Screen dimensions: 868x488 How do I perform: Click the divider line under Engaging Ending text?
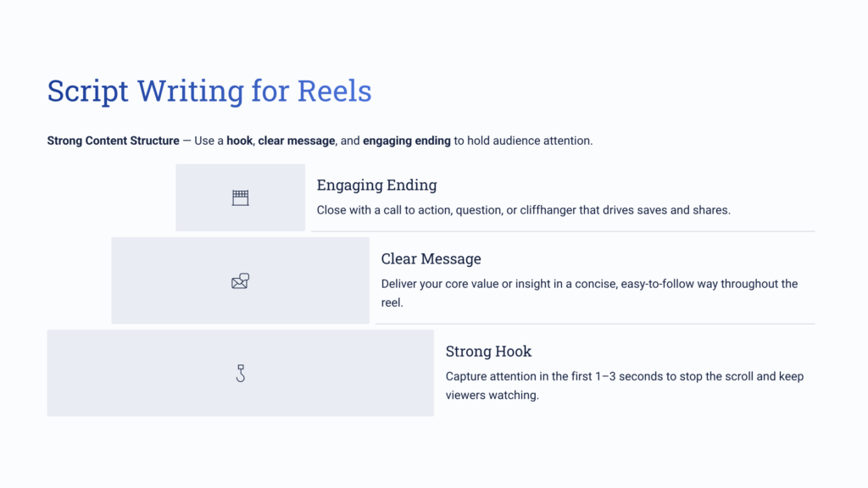point(563,230)
